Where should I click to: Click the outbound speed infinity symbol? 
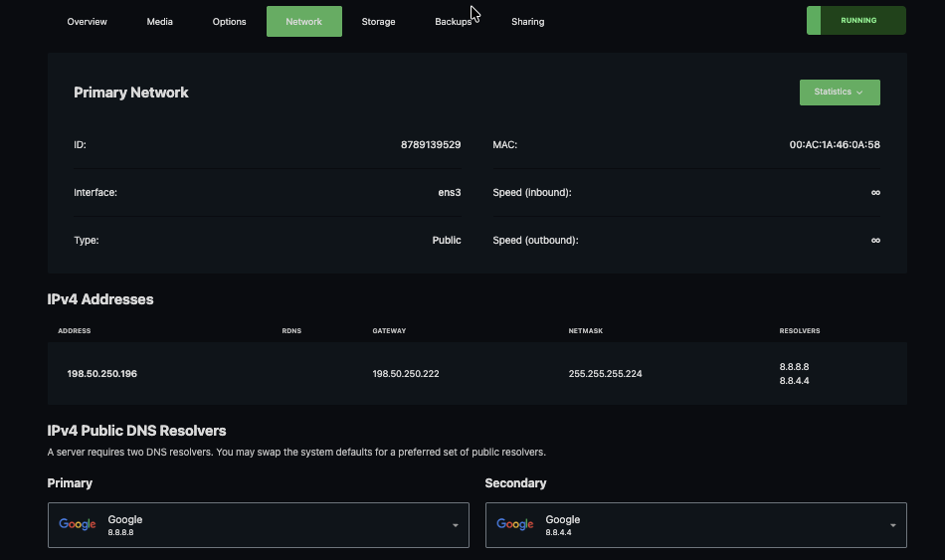point(875,240)
